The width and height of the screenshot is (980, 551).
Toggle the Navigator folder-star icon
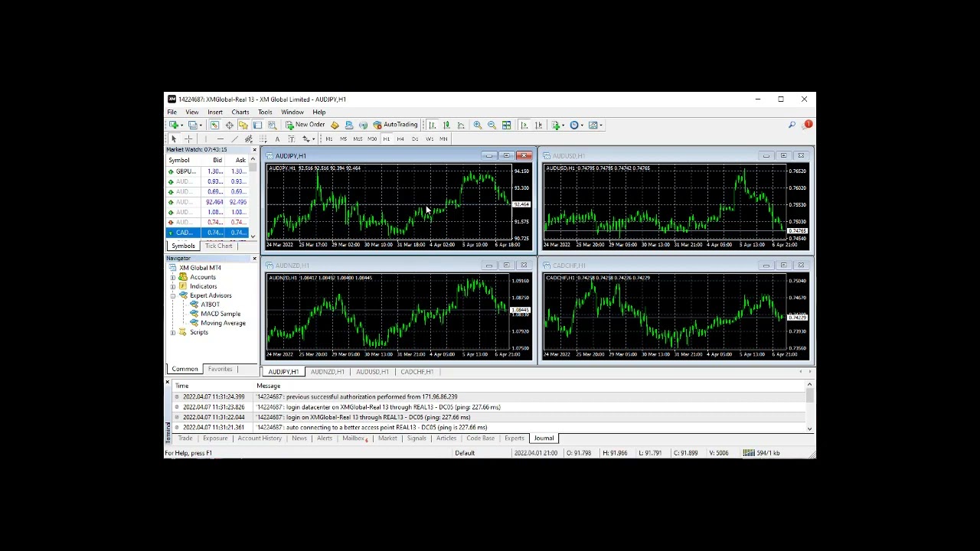pos(243,125)
